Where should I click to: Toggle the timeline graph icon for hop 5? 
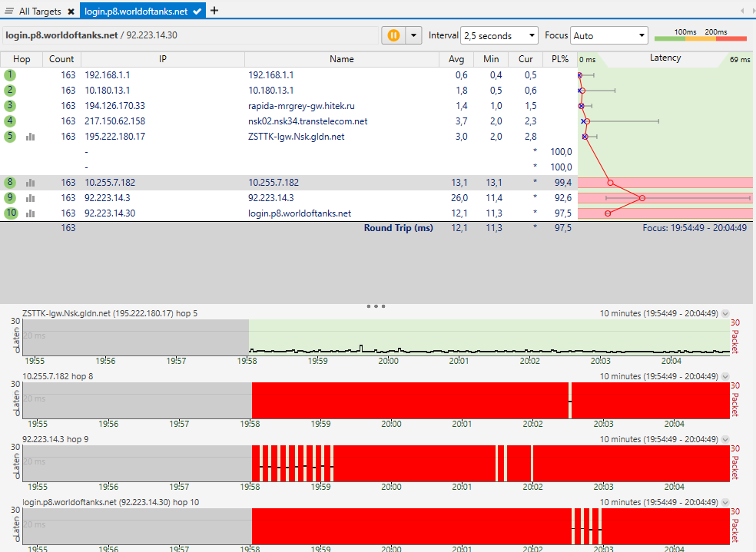tap(31, 137)
